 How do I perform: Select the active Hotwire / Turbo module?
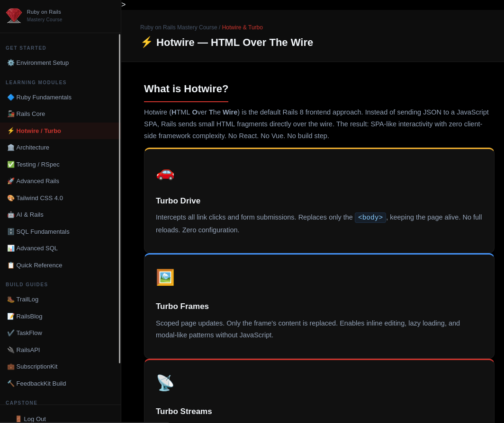(x=60, y=131)
